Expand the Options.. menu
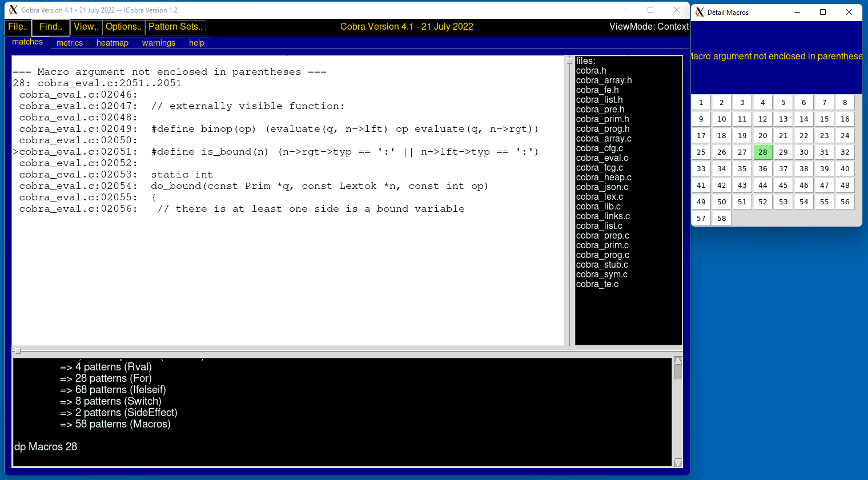868x480 pixels. tap(123, 27)
